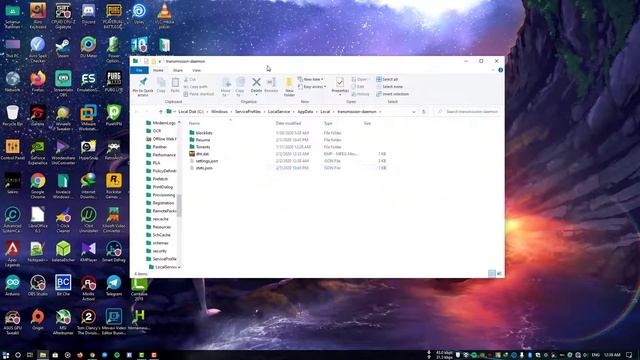Select Prefetch in the navigation tree
Screen dimensions: 640x360
160,179
